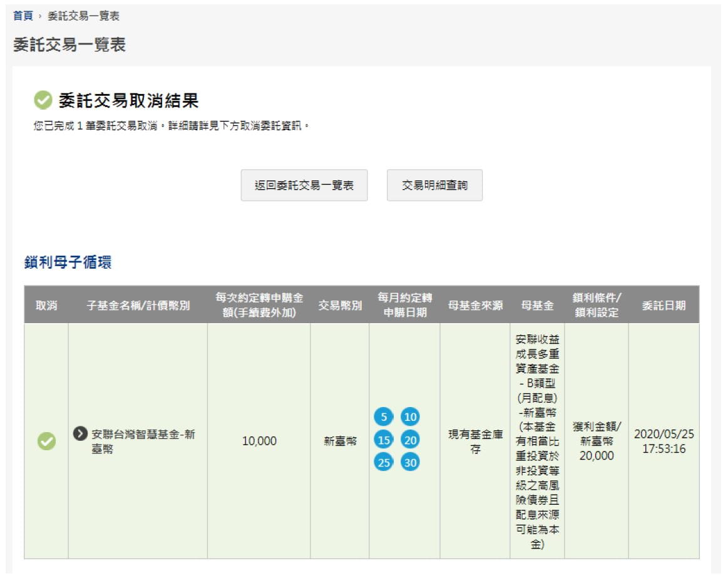Select day 20 date badge
This screenshot has height=578, width=728.
[410, 440]
